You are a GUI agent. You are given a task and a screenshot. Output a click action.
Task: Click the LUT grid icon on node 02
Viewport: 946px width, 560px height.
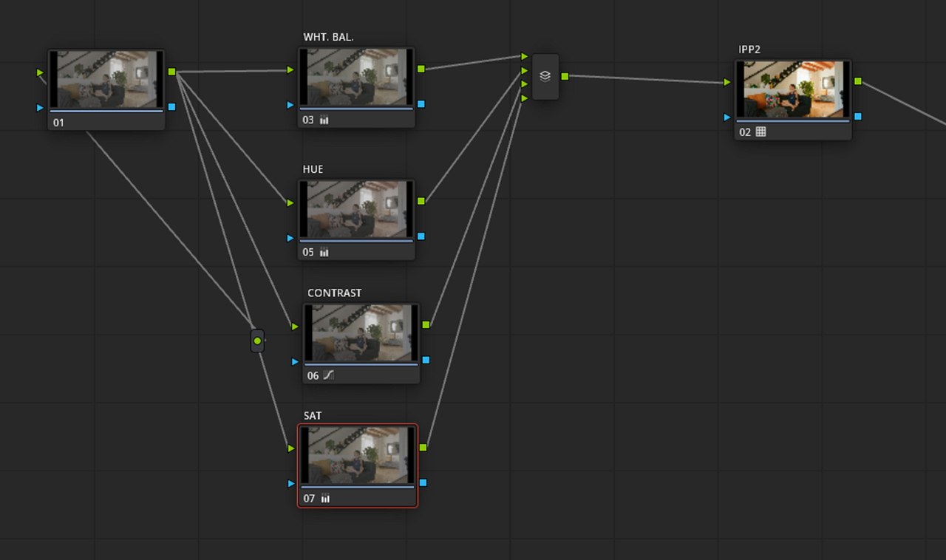[760, 132]
